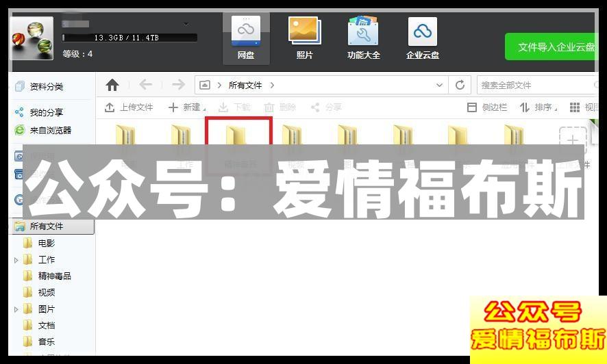This screenshot has height=364, width=607.
Task: Click the 我的分享 share icon
Action: pyautogui.click(x=19, y=112)
